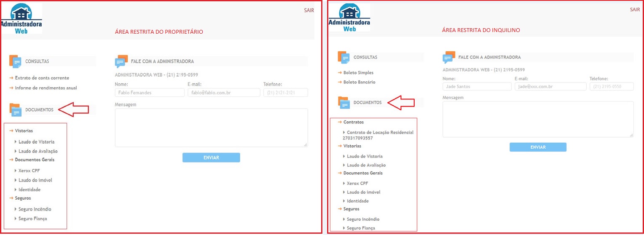Open Informe de rendimentos anual
The width and height of the screenshot is (644, 235).
[46, 88]
